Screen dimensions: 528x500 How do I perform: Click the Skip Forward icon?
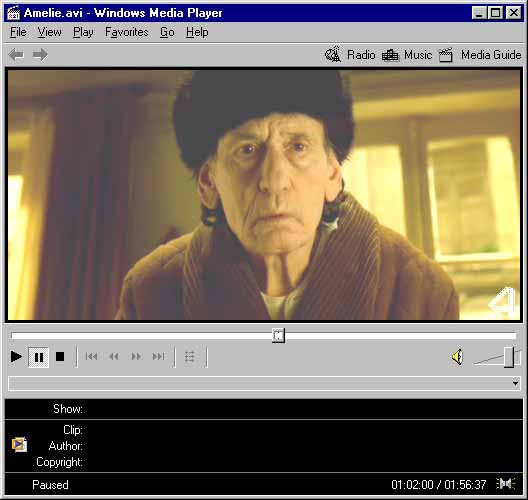[x=158, y=357]
